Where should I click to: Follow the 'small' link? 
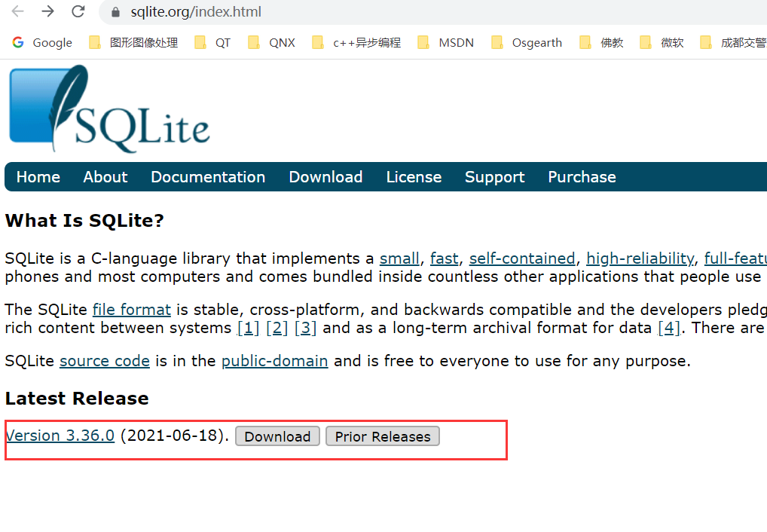(399, 258)
